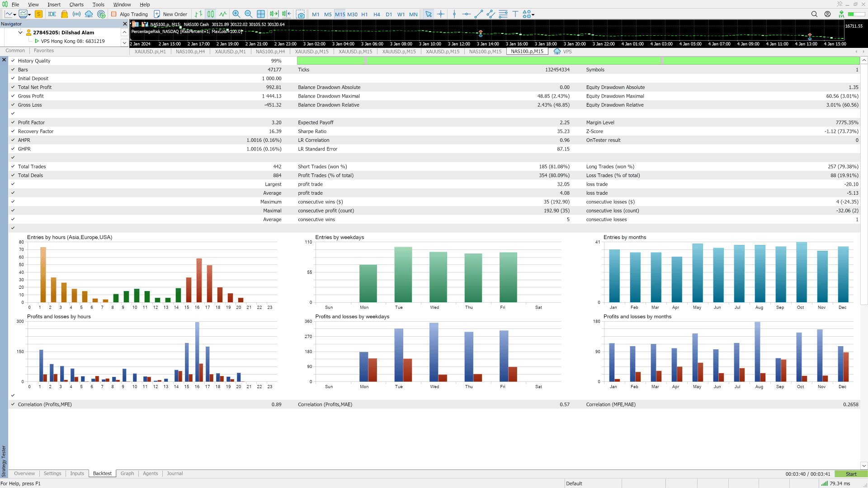The image size is (868, 488).
Task: Select the crosshair tool
Action: (441, 14)
